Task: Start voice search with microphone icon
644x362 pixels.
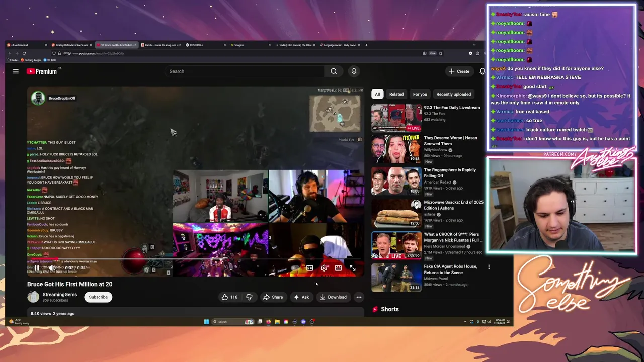Action: coord(354,71)
